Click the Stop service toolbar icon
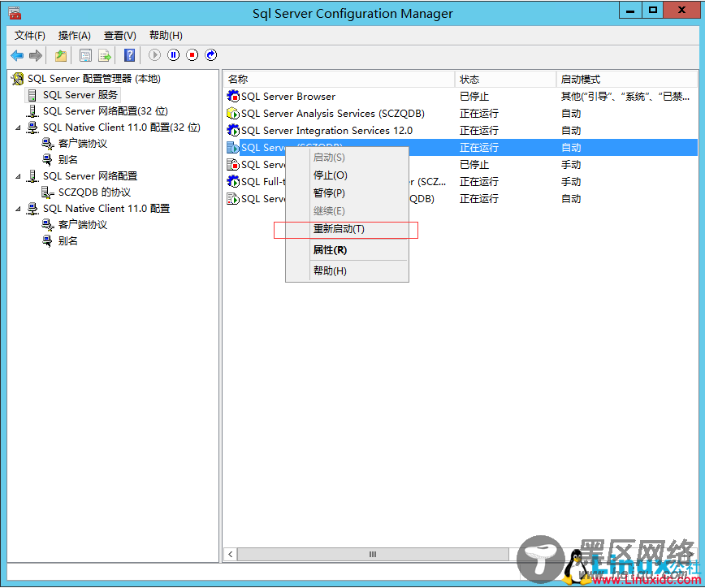The height and width of the screenshot is (588, 705). click(192, 55)
